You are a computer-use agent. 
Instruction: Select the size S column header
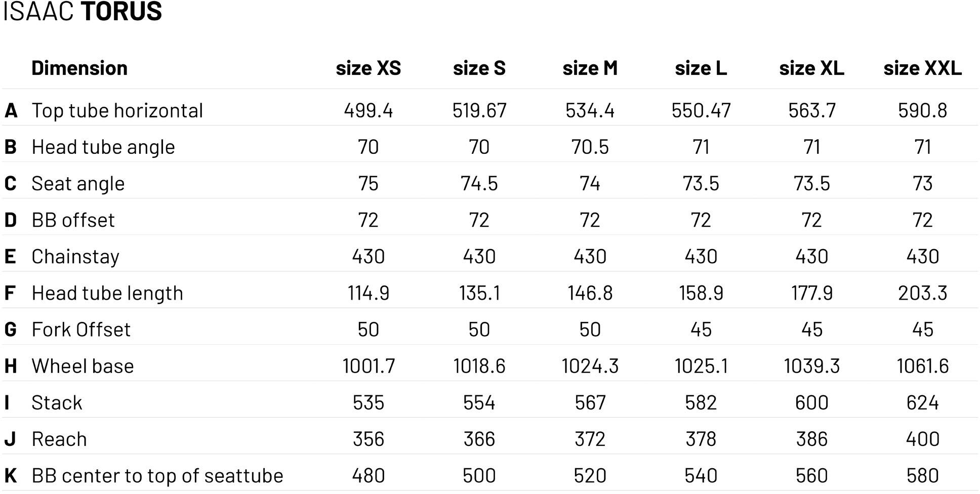tap(479, 68)
